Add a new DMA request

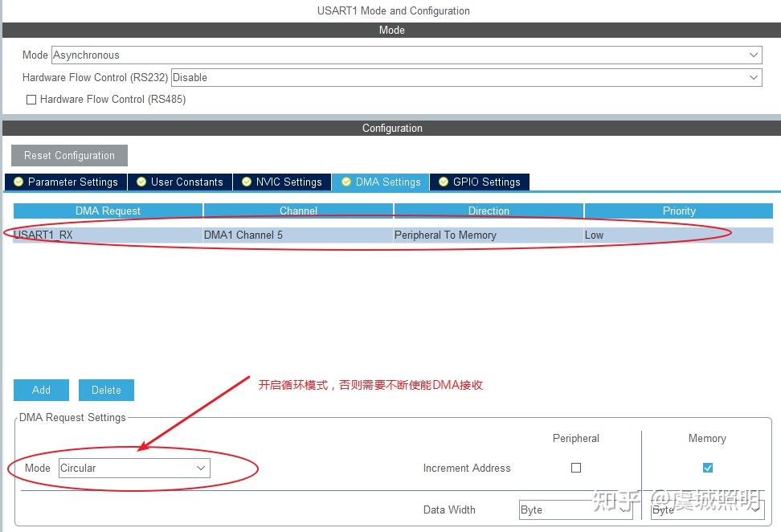pos(41,390)
